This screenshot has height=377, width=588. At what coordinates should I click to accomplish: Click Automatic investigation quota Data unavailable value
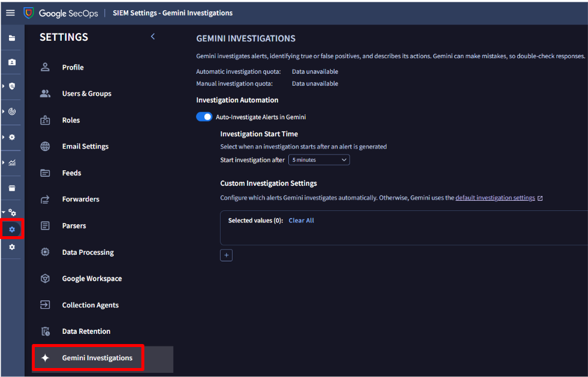click(x=315, y=71)
